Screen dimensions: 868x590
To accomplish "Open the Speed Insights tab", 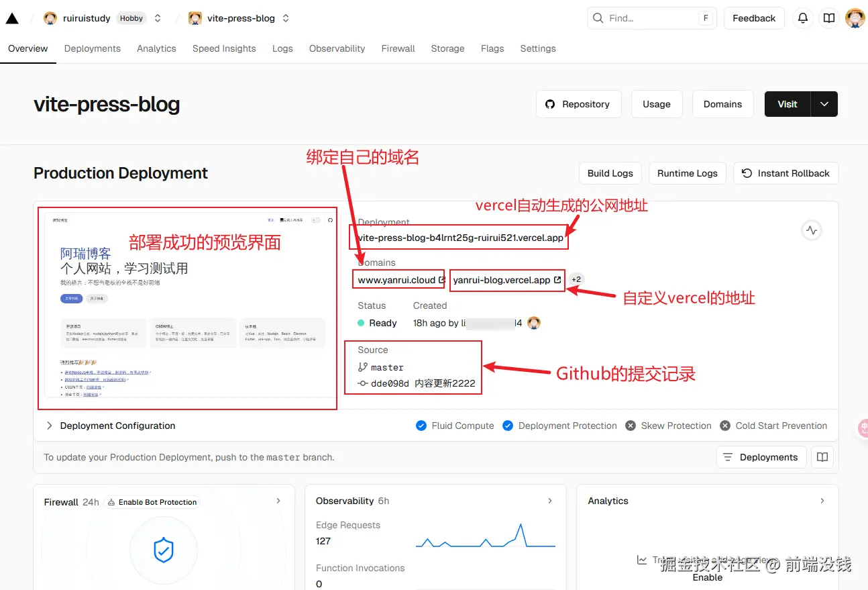I will coord(224,48).
